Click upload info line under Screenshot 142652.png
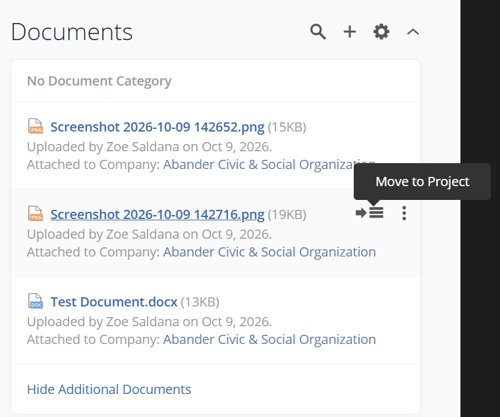The width and height of the screenshot is (500, 417). tap(149, 147)
